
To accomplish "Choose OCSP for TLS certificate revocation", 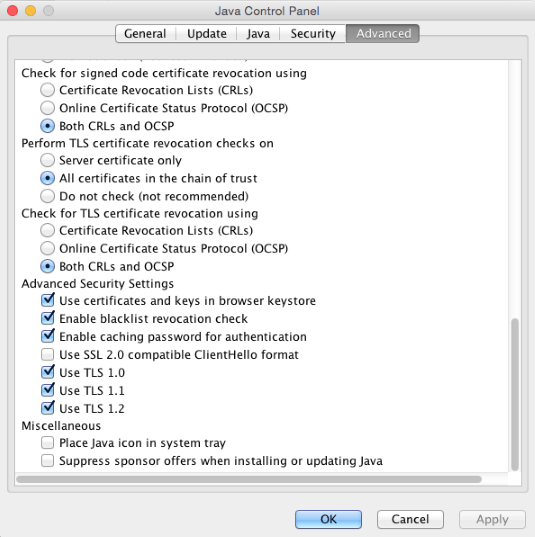I will point(47,248).
